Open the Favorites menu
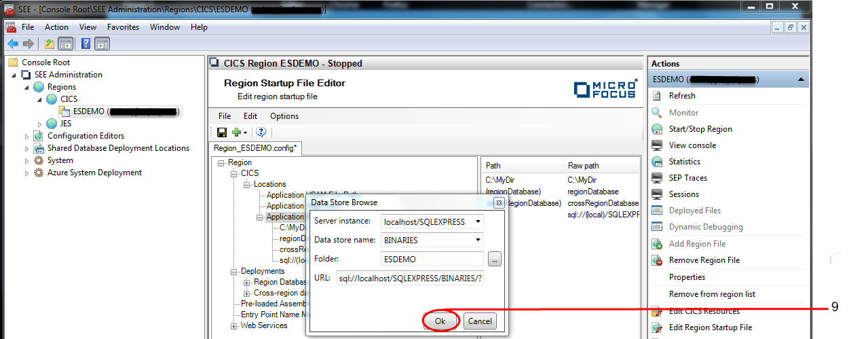The width and height of the screenshot is (868, 339). 123,27
